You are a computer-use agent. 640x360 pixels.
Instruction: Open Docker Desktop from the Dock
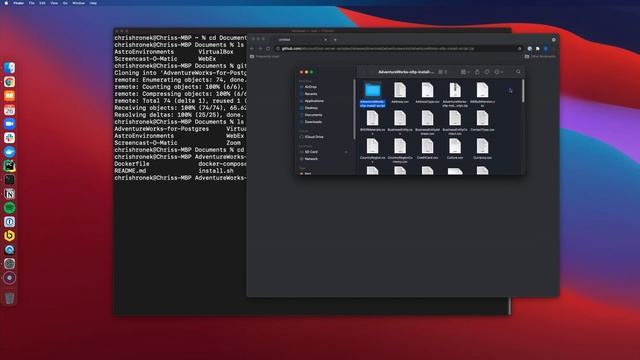click(x=9, y=152)
